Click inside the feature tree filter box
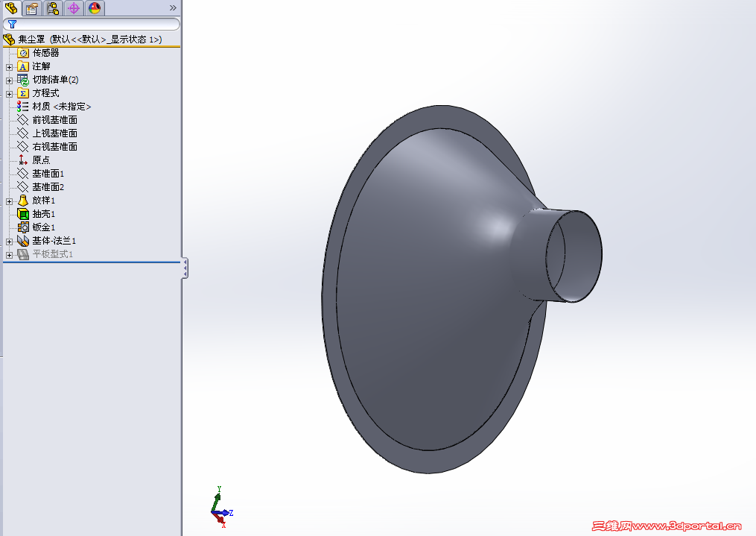This screenshot has height=536, width=756. (97, 25)
